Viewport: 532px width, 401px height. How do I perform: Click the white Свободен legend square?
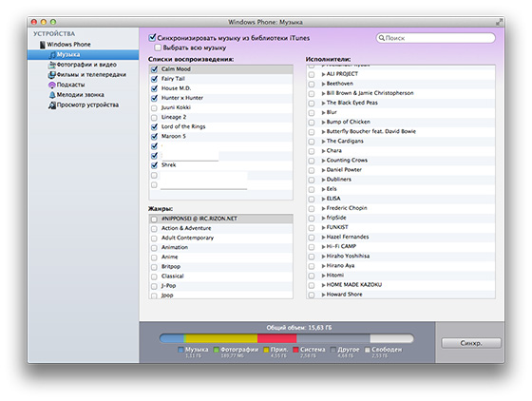pyautogui.click(x=367, y=350)
